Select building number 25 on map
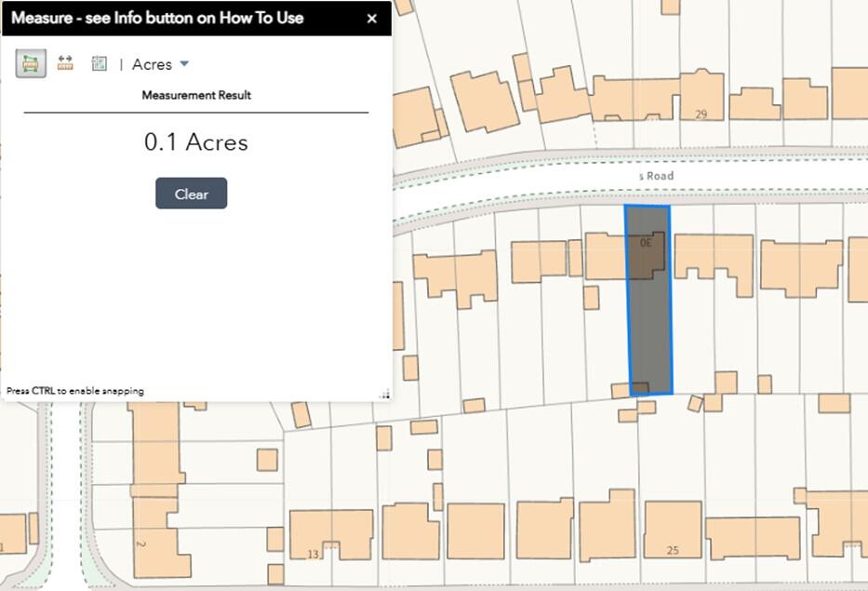 [x=673, y=532]
